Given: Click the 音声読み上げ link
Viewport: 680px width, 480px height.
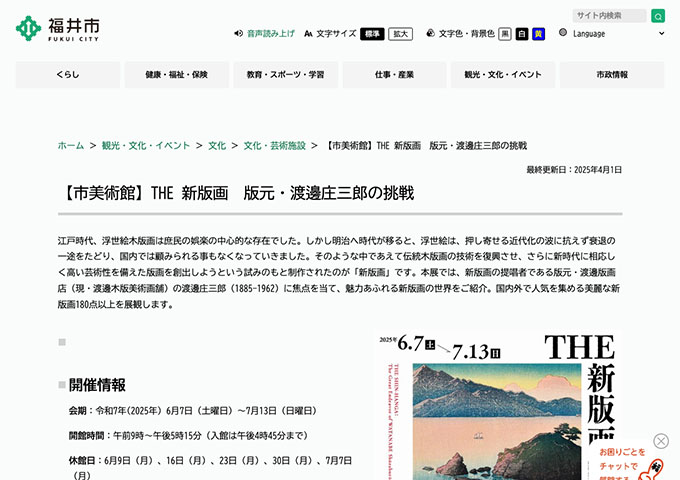Looking at the screenshot, I should [x=271, y=33].
